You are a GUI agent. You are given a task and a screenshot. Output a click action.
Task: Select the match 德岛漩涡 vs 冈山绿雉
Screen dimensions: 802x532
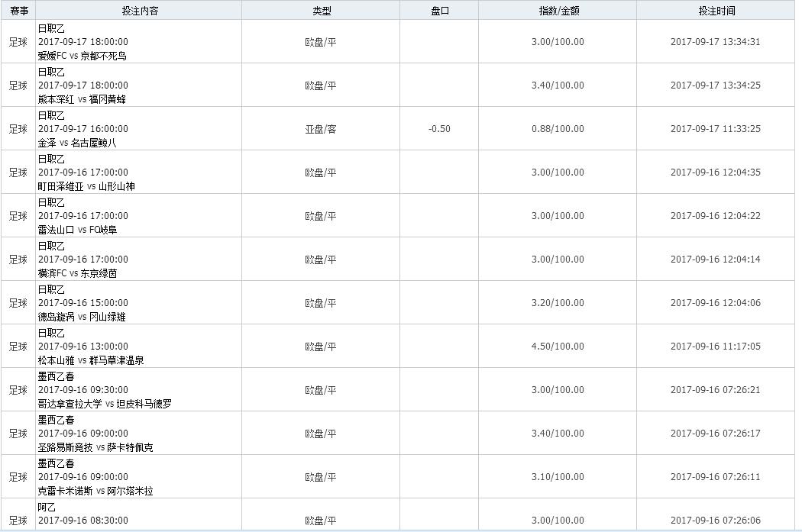click(x=82, y=316)
